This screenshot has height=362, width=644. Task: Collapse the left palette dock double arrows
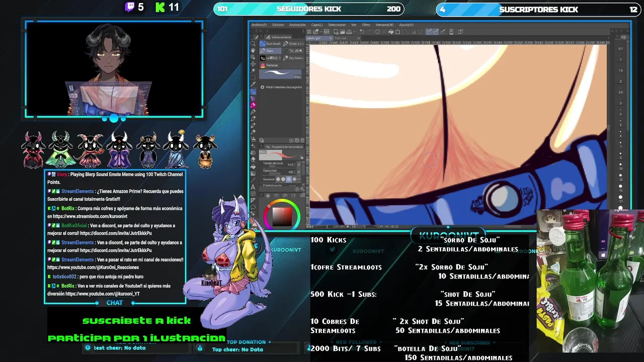click(x=260, y=31)
